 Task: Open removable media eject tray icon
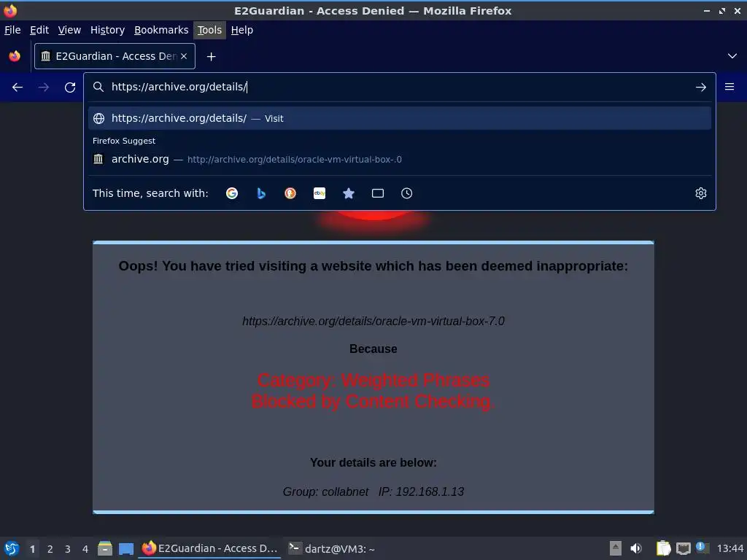click(616, 548)
